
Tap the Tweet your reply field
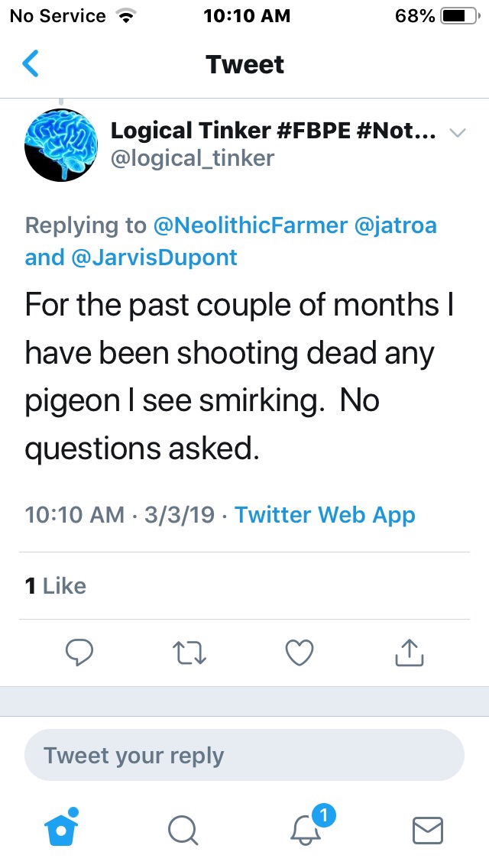coord(244,756)
